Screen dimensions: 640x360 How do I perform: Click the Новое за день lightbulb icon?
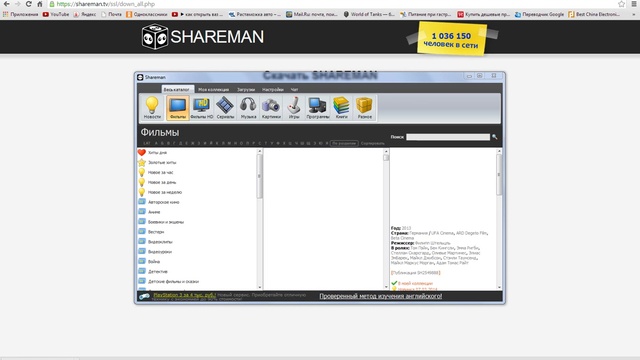(142, 182)
